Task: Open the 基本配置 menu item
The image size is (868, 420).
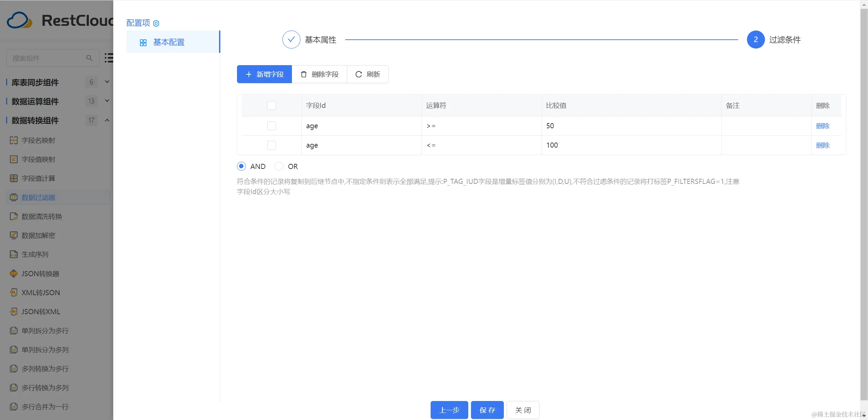Action: 169,42
